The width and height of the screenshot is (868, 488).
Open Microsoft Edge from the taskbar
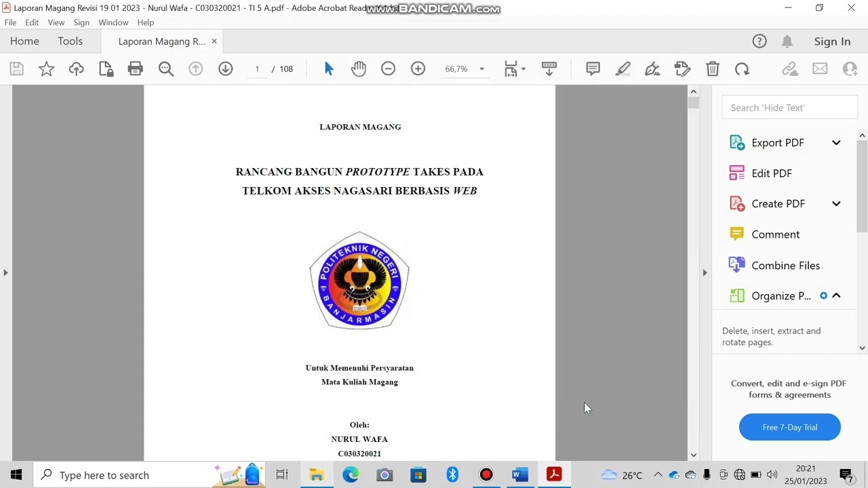pos(351,475)
